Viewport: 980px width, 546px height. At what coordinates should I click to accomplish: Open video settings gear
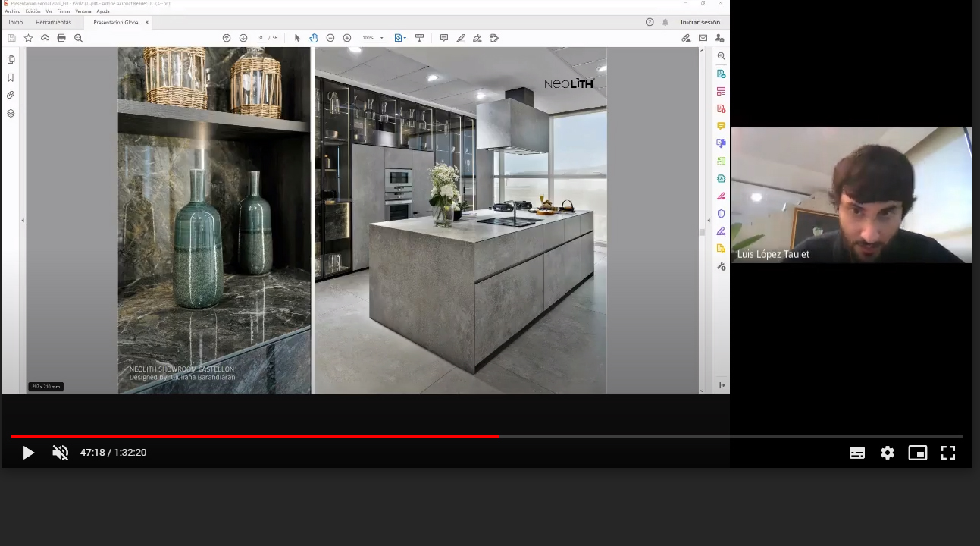tap(888, 453)
